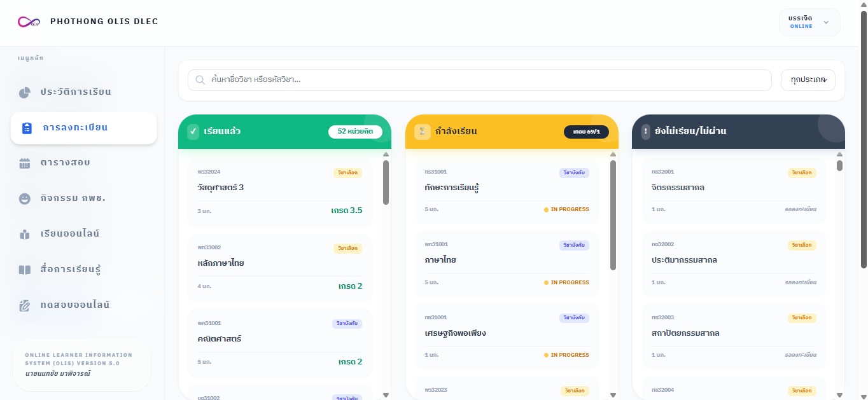868x400 pixels.
Task: Navigate to สื่อการเรียนรู้ menu item
Action: [x=83, y=270]
